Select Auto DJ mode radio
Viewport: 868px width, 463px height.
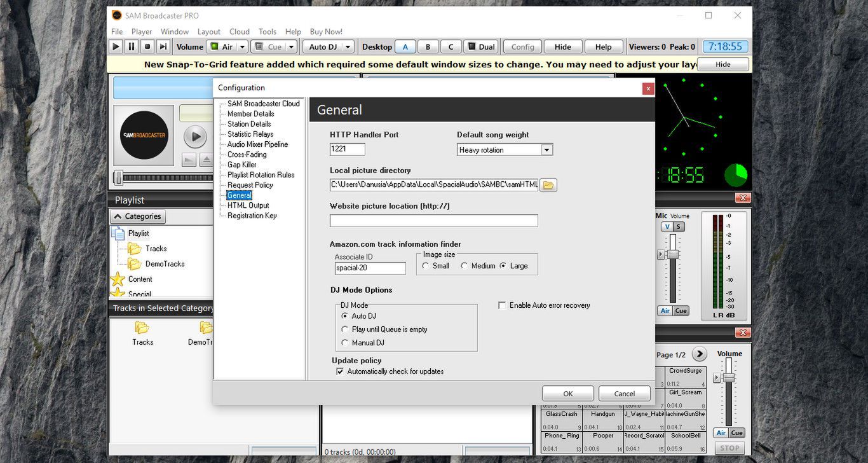pyautogui.click(x=345, y=316)
